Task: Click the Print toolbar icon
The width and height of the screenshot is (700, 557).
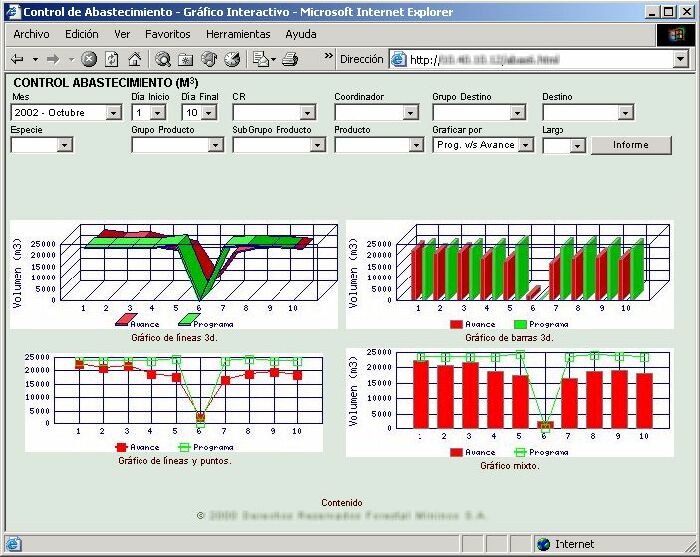Action: pyautogui.click(x=290, y=60)
